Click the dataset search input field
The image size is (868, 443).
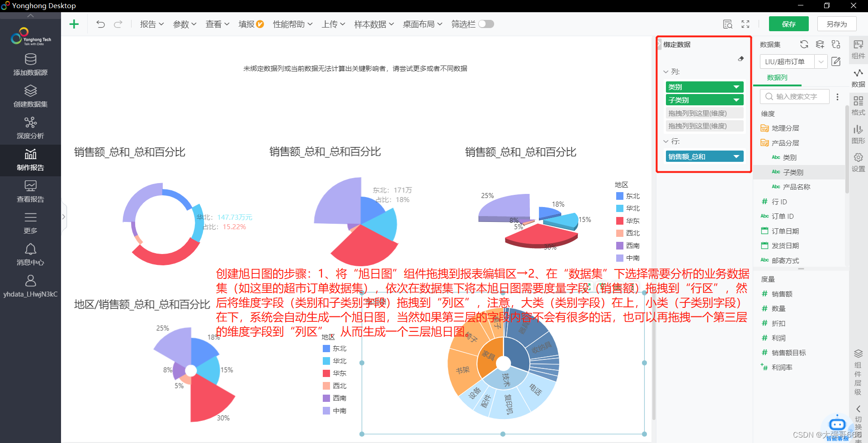point(795,97)
